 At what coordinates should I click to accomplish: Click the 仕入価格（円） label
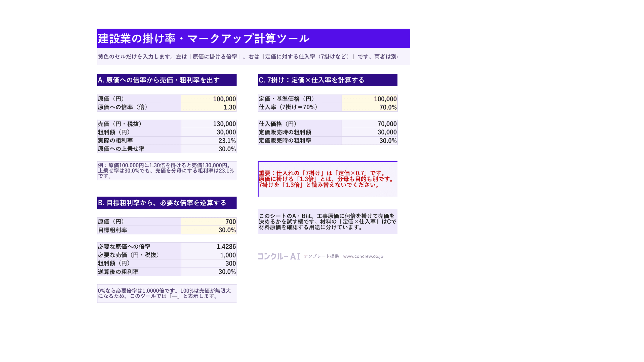300,124
